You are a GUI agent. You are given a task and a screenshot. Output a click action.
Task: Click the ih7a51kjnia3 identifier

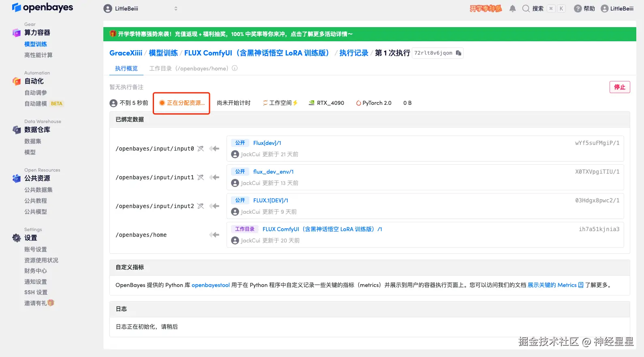point(599,229)
